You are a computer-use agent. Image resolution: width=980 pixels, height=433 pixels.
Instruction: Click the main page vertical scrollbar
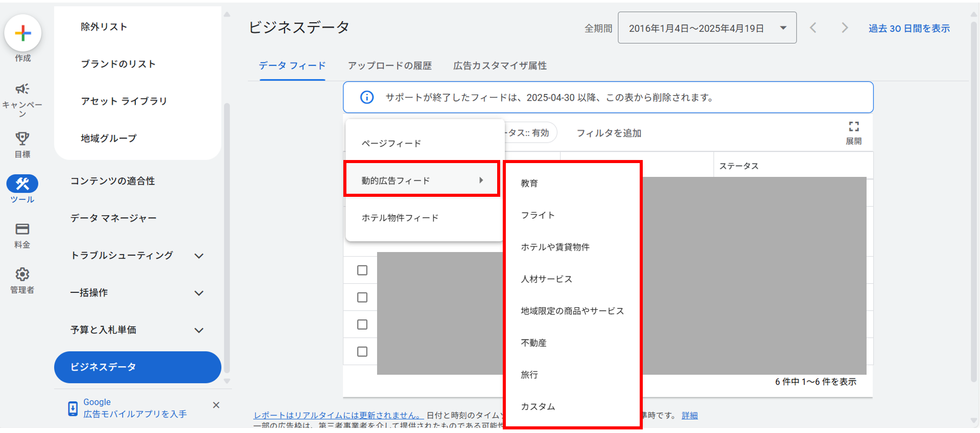click(974, 202)
